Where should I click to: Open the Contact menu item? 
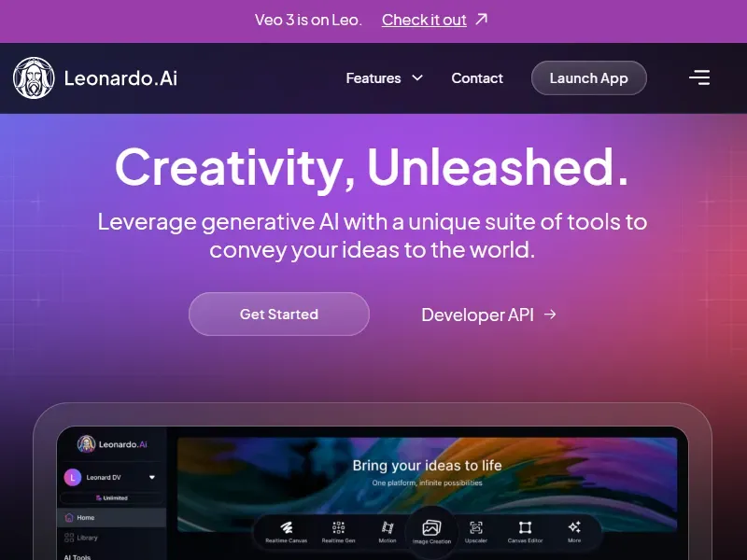[x=477, y=78]
